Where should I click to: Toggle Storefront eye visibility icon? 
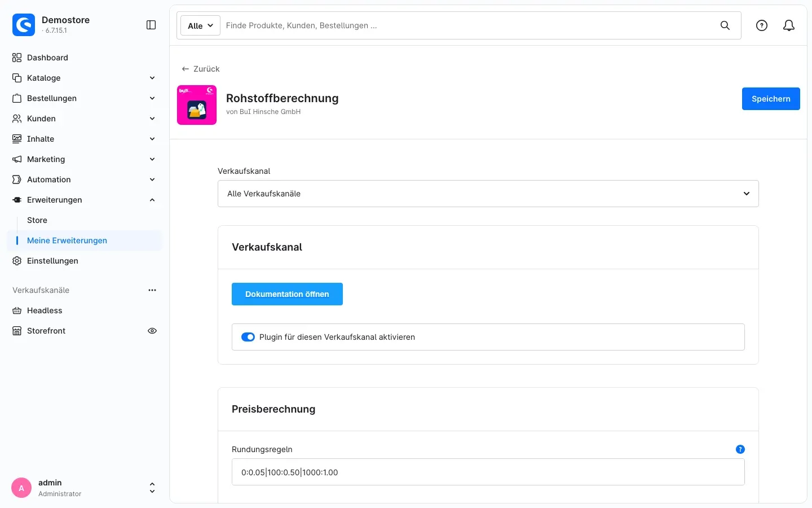pyautogui.click(x=152, y=331)
